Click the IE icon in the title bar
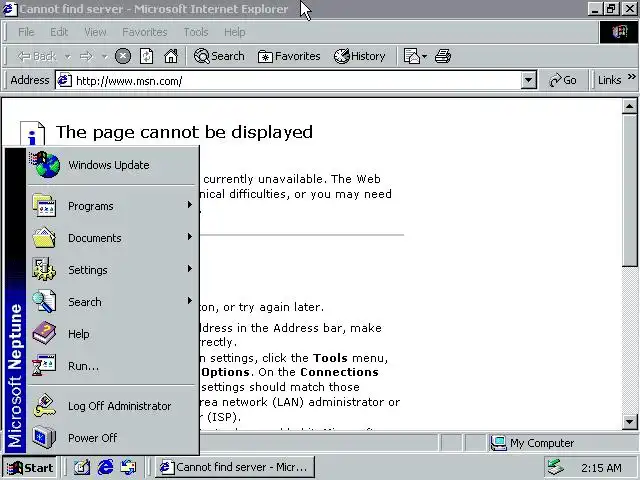Viewport: 640px width, 480px height. 10,9
